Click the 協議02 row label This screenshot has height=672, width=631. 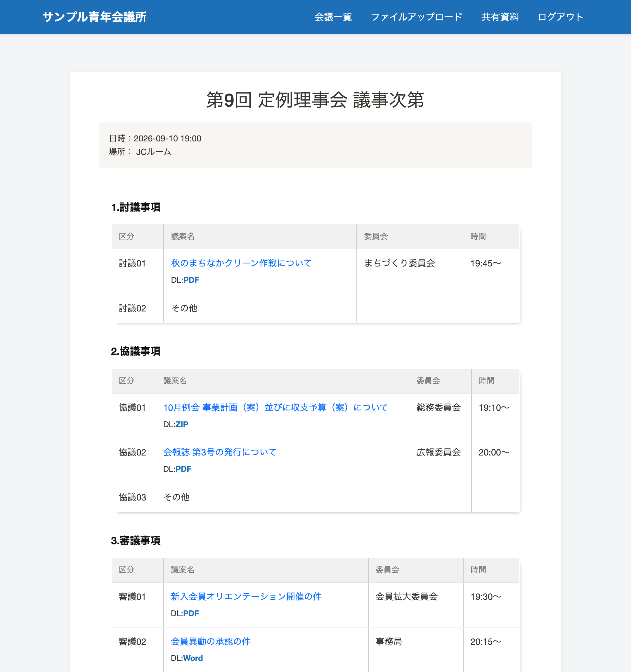132,452
